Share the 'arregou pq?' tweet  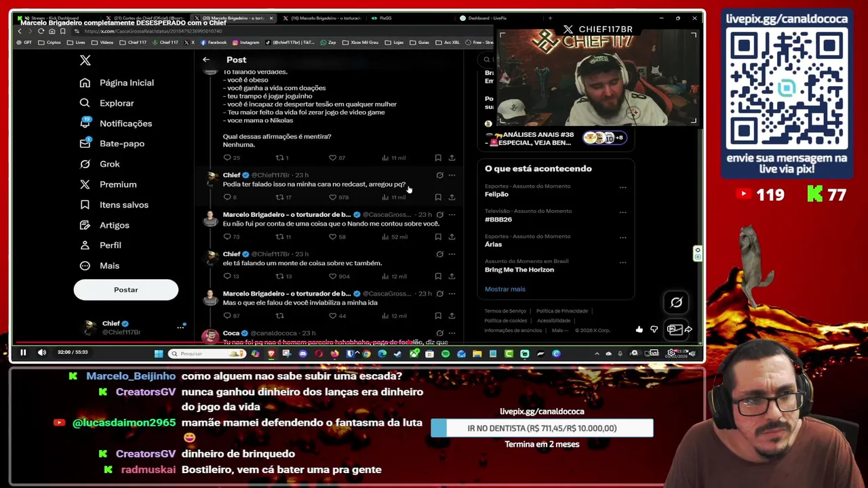(x=452, y=197)
